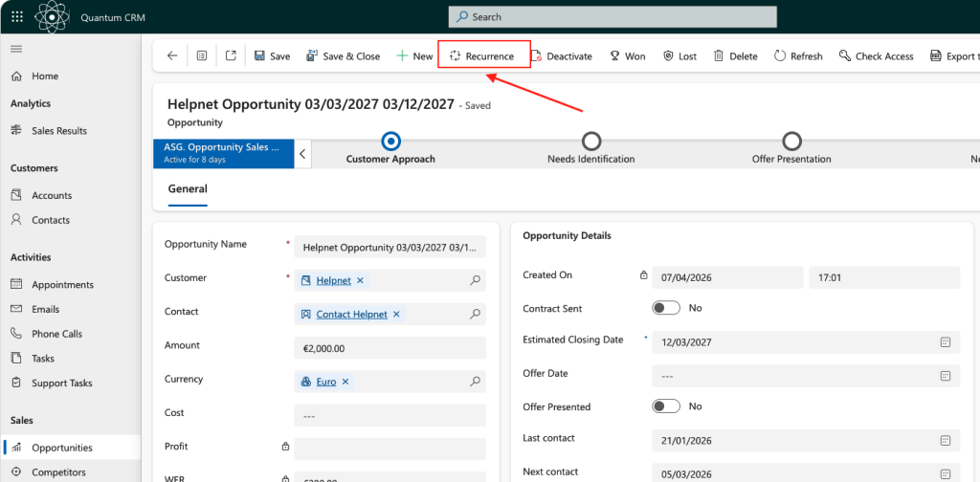The height and width of the screenshot is (482, 980).
Task: Click the back arrow icon
Action: click(172, 56)
